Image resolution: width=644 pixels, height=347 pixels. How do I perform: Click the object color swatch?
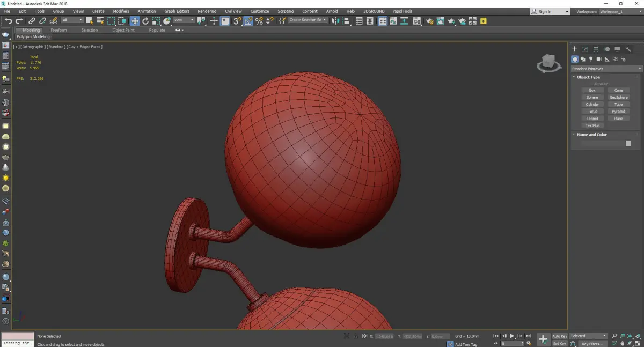tap(628, 144)
